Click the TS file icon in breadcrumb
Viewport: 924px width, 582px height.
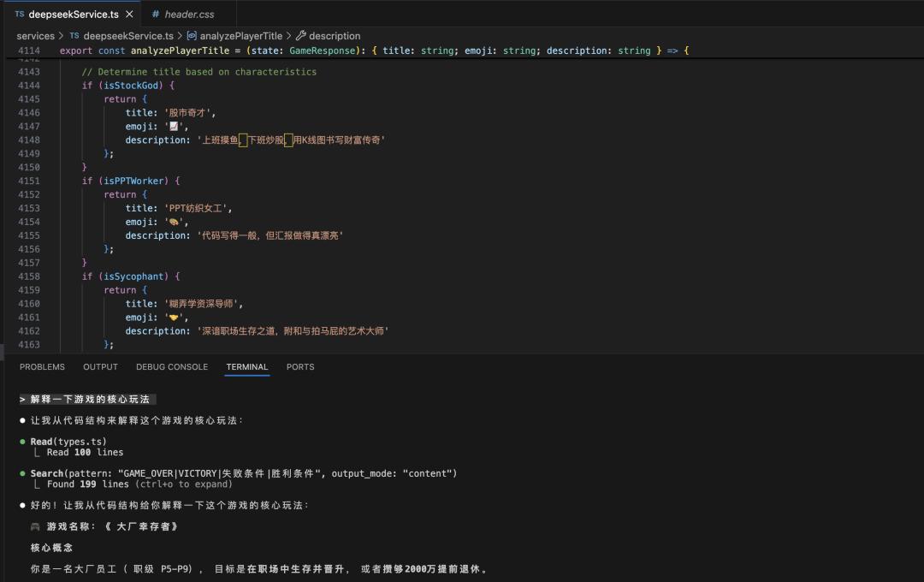tap(74, 36)
